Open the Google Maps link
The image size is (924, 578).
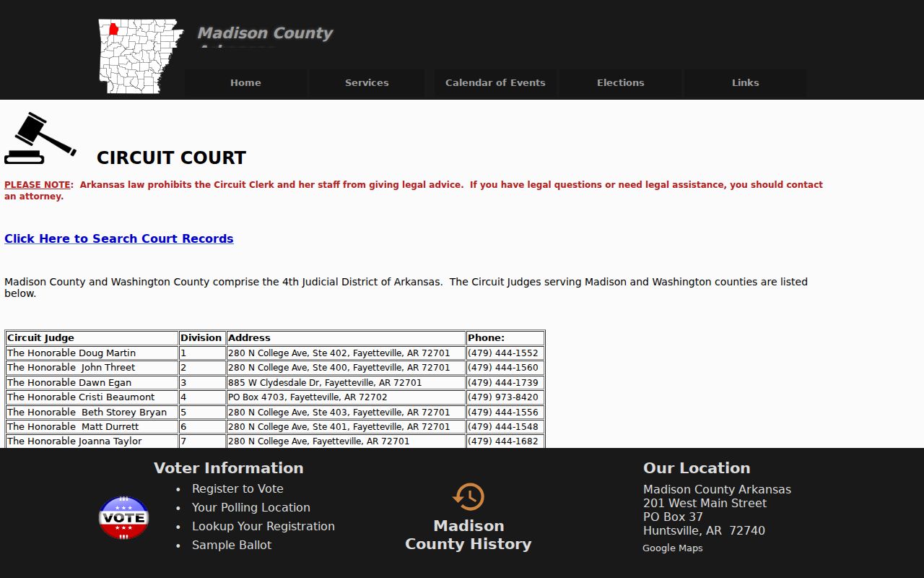point(673,548)
